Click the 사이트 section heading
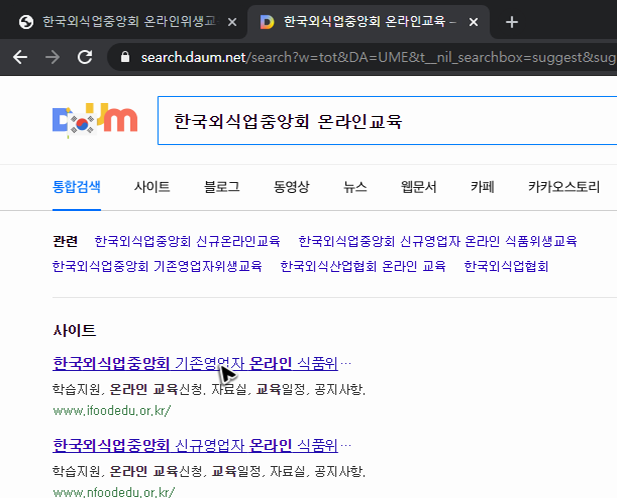This screenshot has height=498, width=617. tap(74, 330)
